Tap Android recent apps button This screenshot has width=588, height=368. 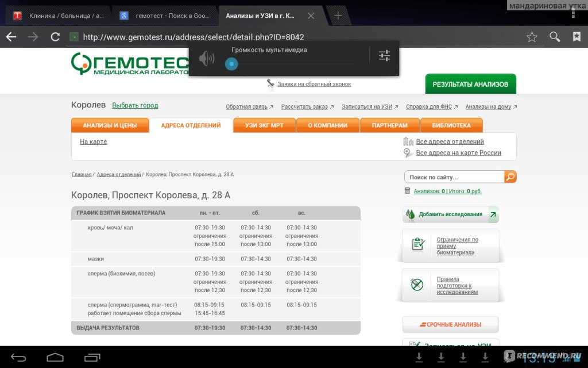coord(92,358)
